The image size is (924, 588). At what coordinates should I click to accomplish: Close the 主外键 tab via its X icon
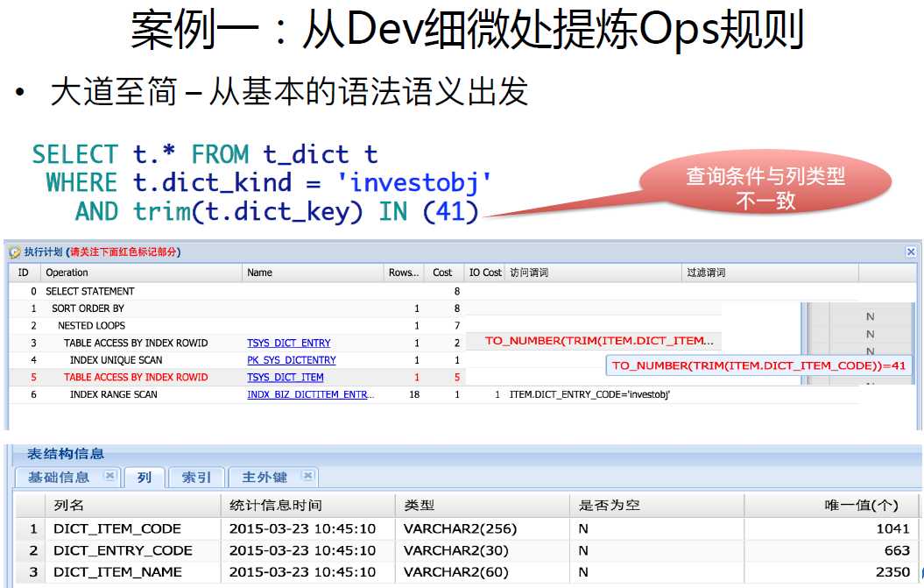(307, 476)
